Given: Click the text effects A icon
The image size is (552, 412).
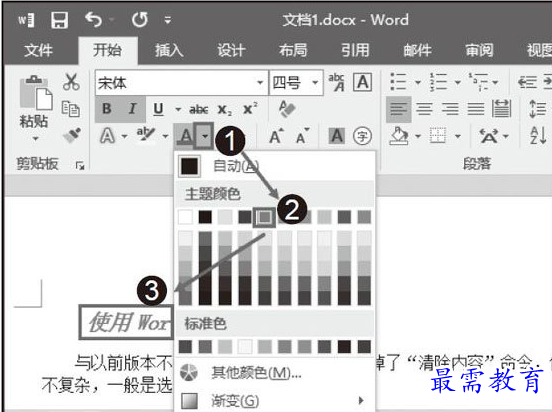Looking at the screenshot, I should point(107,136).
